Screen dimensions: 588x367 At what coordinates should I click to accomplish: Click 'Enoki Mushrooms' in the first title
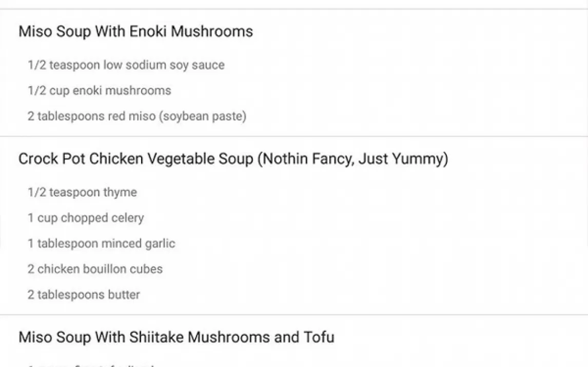tap(191, 32)
